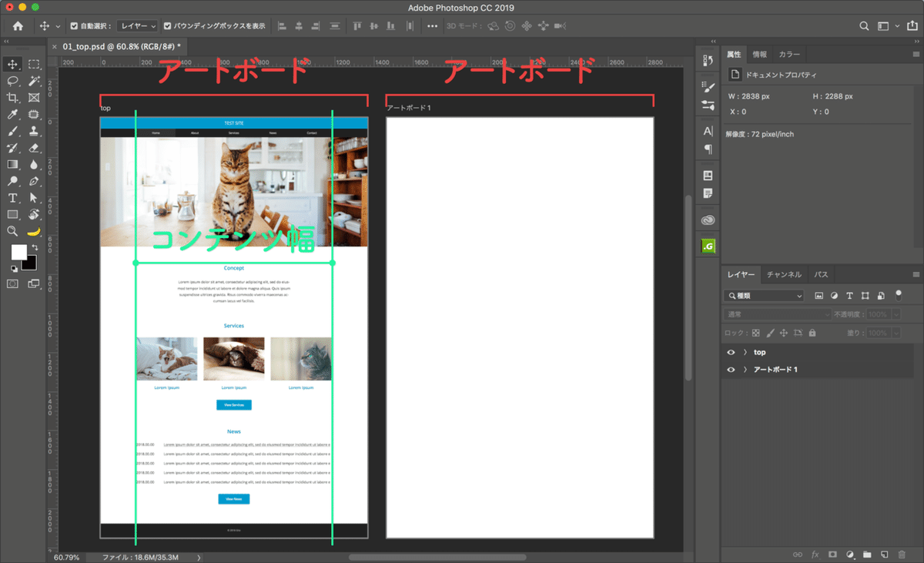Open the Creative Cloud Libraries panel icon
Image resolution: width=924 pixels, height=563 pixels.
708,220
